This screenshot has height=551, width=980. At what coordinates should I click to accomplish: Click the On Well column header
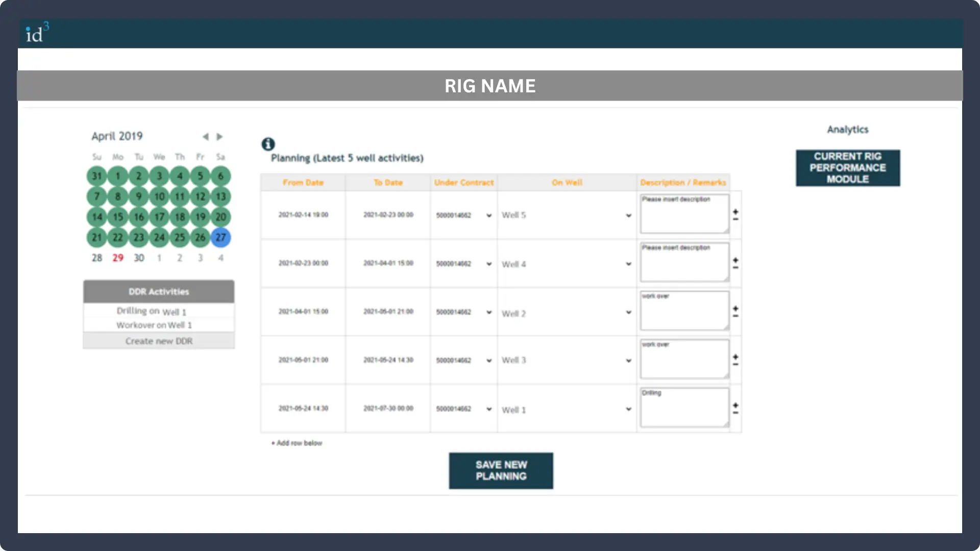[567, 183]
